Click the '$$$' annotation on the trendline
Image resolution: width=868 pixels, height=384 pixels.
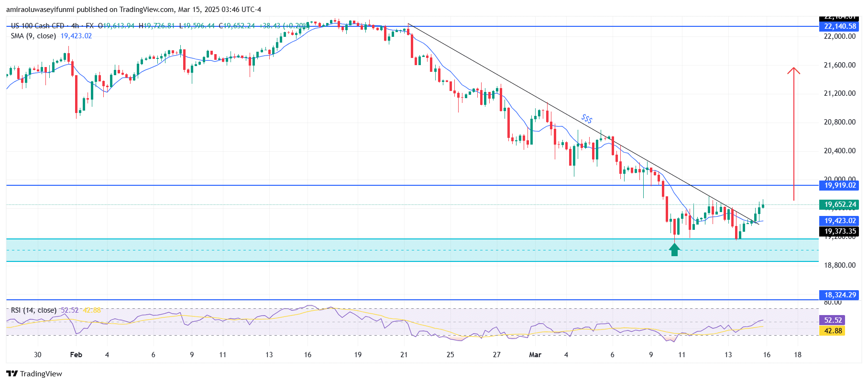tap(587, 119)
